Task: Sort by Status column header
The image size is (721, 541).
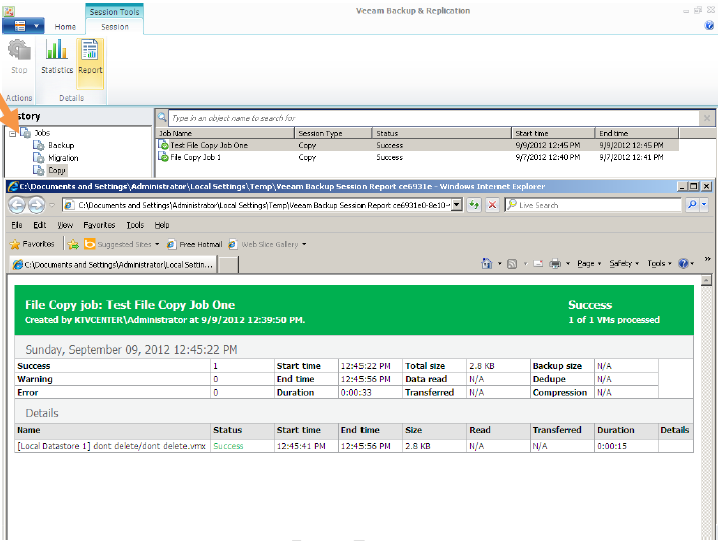Action: point(442,133)
